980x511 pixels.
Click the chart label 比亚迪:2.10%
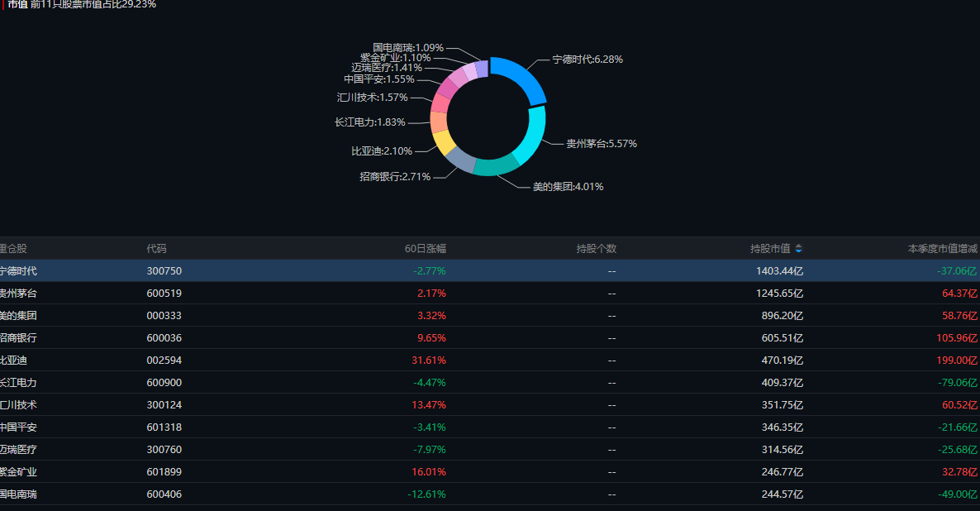point(382,151)
